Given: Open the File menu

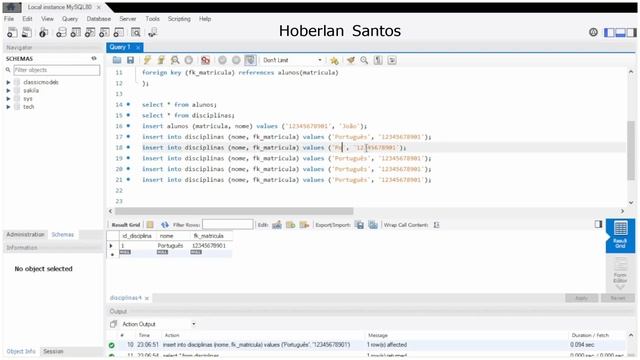Looking at the screenshot, I should (9, 19).
